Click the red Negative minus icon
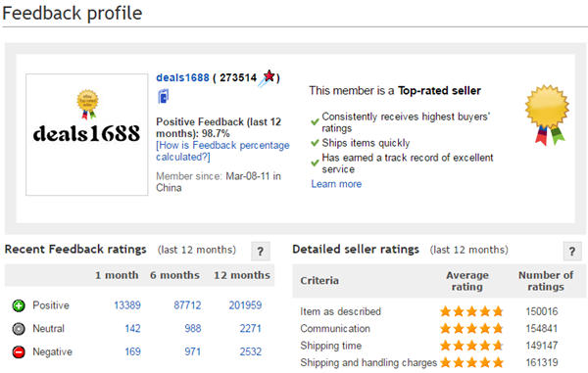588x373 pixels. tap(19, 352)
